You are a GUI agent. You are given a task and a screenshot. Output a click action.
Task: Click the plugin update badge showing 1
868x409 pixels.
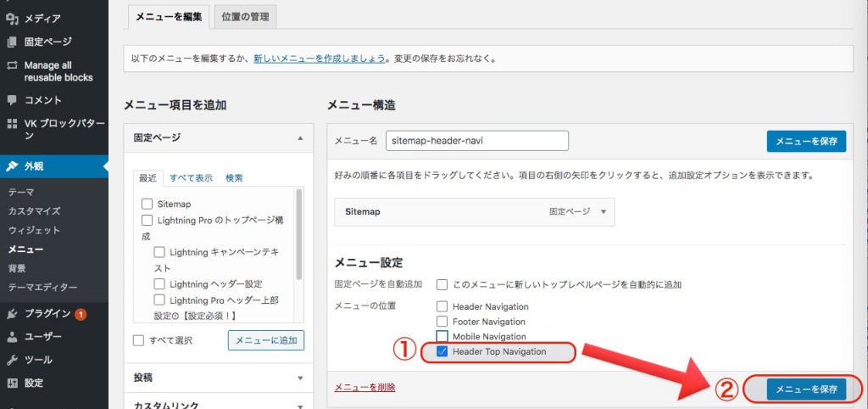click(81, 315)
